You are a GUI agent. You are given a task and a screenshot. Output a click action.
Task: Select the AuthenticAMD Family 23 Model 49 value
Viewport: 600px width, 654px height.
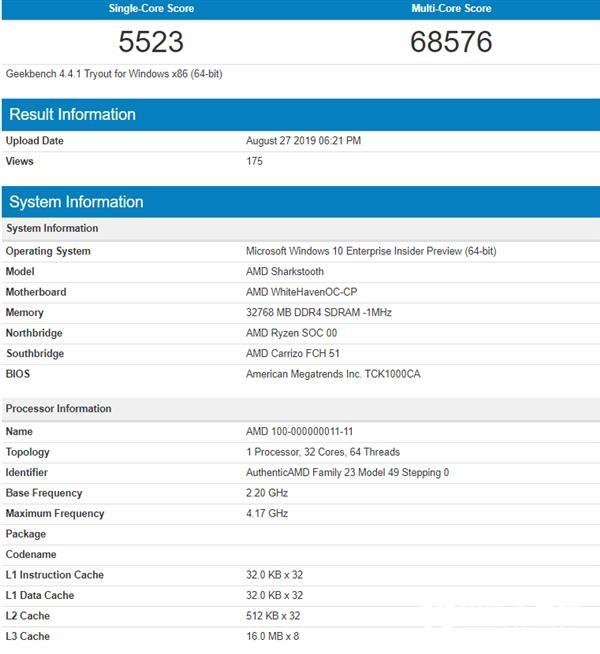pos(347,472)
